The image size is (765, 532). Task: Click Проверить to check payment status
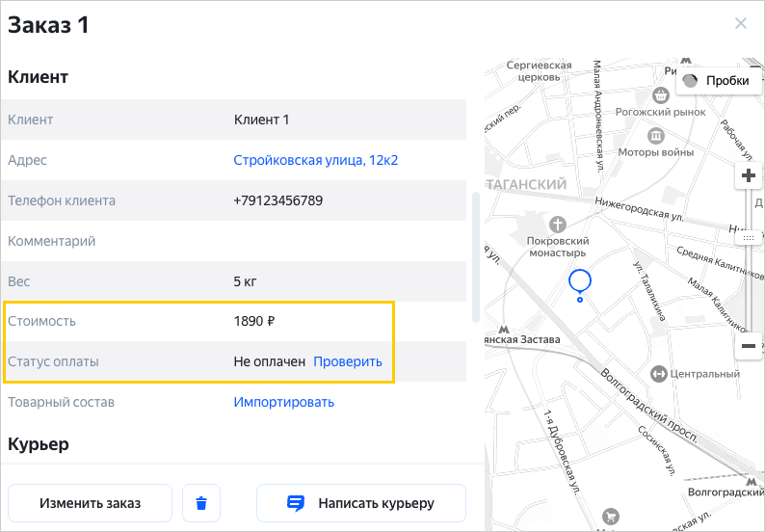click(348, 361)
